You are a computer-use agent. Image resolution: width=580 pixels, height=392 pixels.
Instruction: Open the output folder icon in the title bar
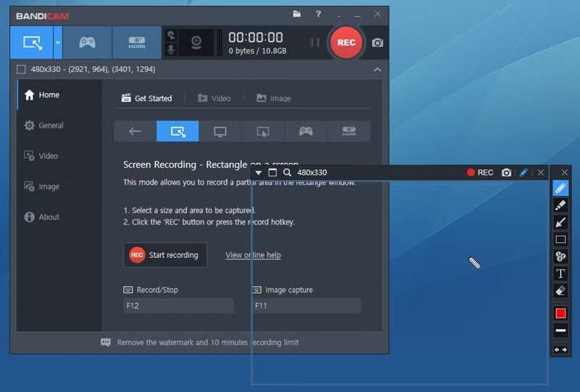point(297,14)
